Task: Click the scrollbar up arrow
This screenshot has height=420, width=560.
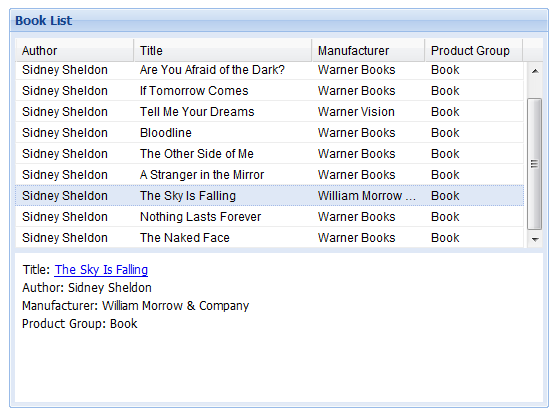Action: (535, 71)
